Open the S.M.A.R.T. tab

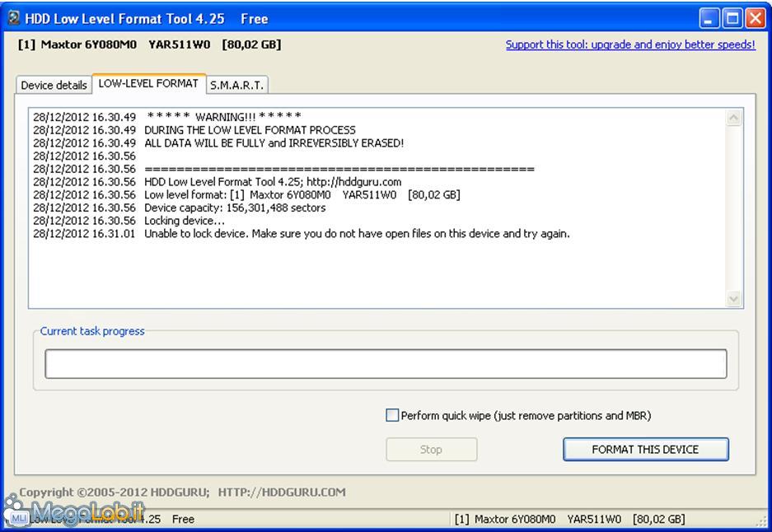click(x=236, y=85)
